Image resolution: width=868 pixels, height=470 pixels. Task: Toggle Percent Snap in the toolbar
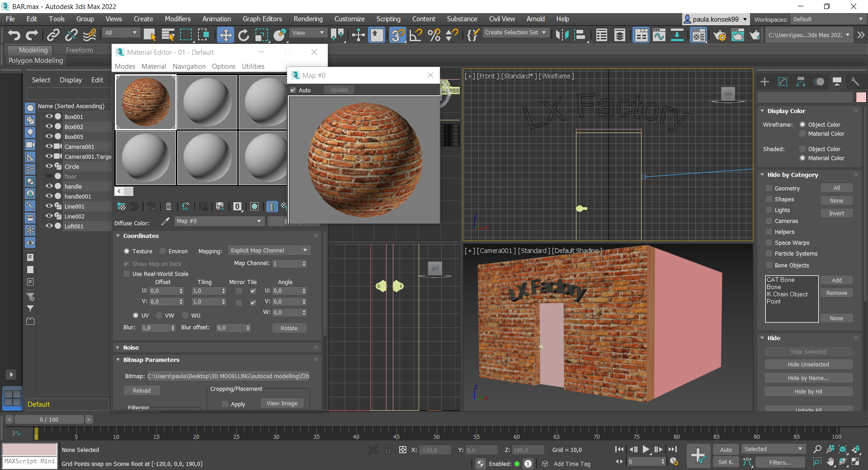(434, 35)
